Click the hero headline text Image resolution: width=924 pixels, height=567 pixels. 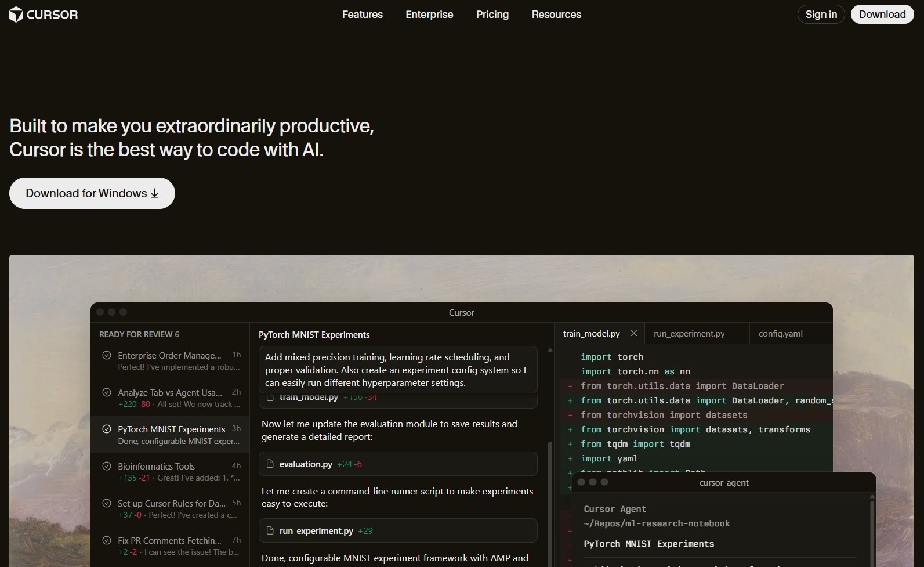[191, 138]
